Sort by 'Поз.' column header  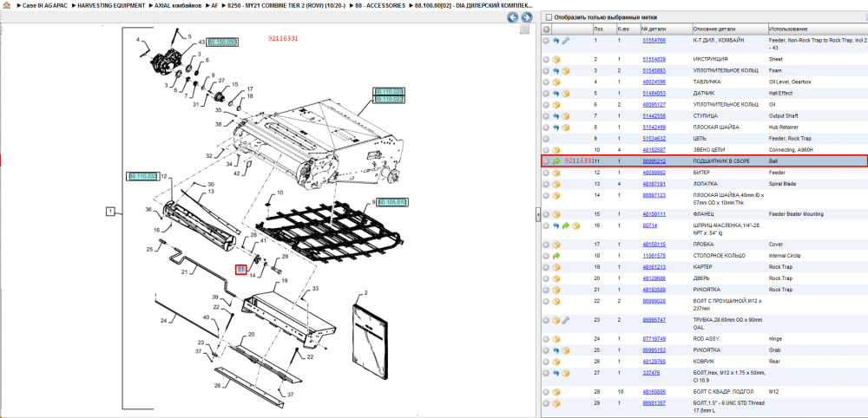(x=598, y=29)
